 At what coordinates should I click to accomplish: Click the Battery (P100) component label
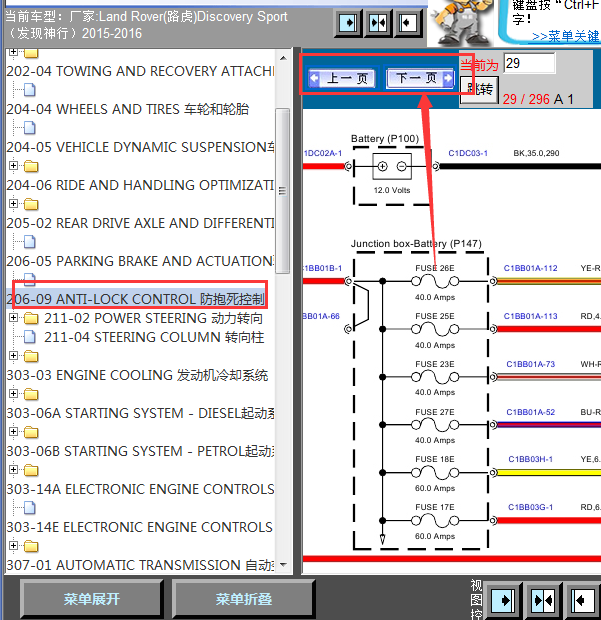click(x=385, y=139)
